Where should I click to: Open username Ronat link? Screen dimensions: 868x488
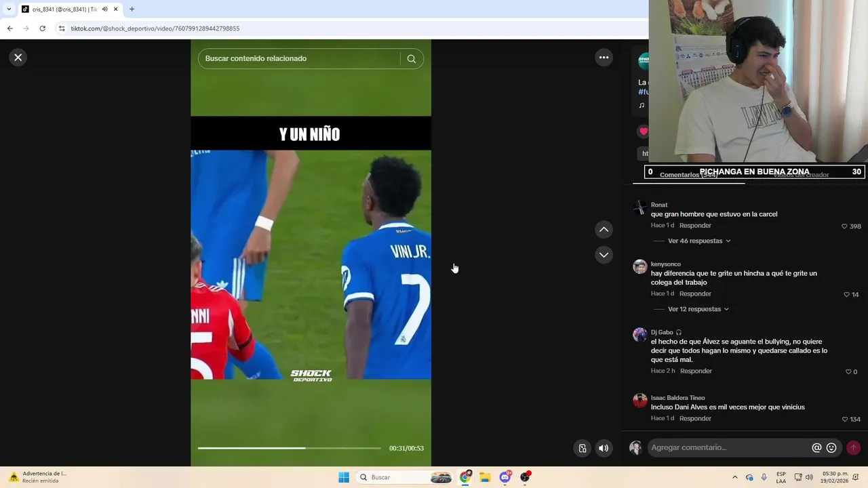click(x=659, y=205)
